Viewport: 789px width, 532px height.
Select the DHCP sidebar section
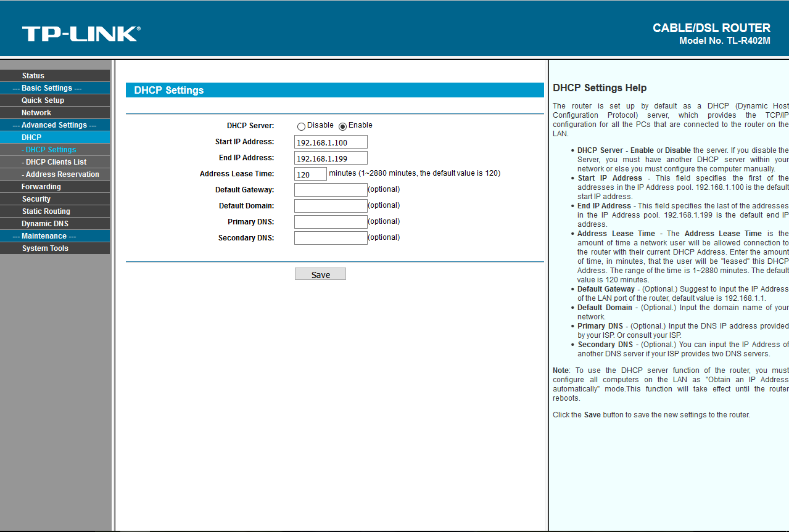pos(55,137)
